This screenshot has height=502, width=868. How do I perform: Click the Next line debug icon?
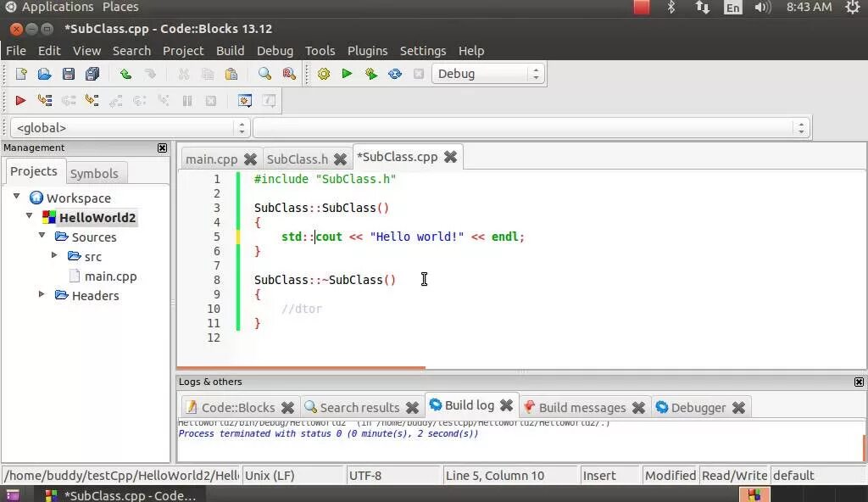68,100
